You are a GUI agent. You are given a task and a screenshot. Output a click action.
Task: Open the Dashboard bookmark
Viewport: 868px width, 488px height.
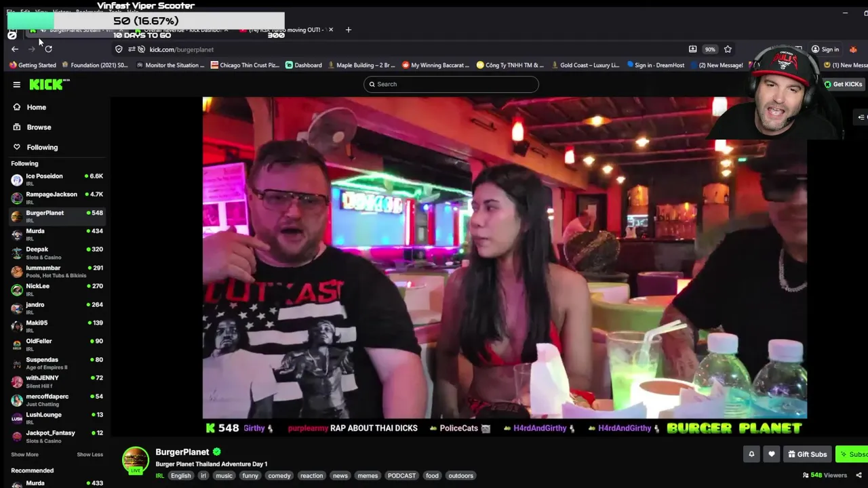303,65
